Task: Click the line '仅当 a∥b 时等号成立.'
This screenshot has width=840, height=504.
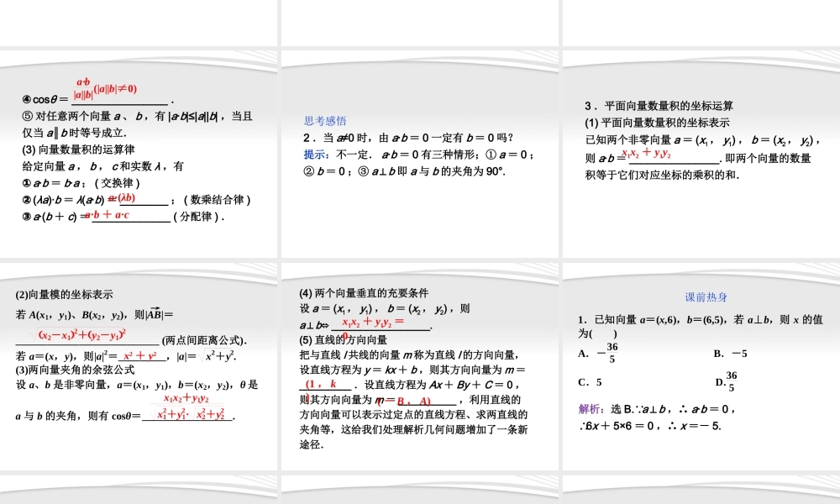Action: (x=75, y=133)
